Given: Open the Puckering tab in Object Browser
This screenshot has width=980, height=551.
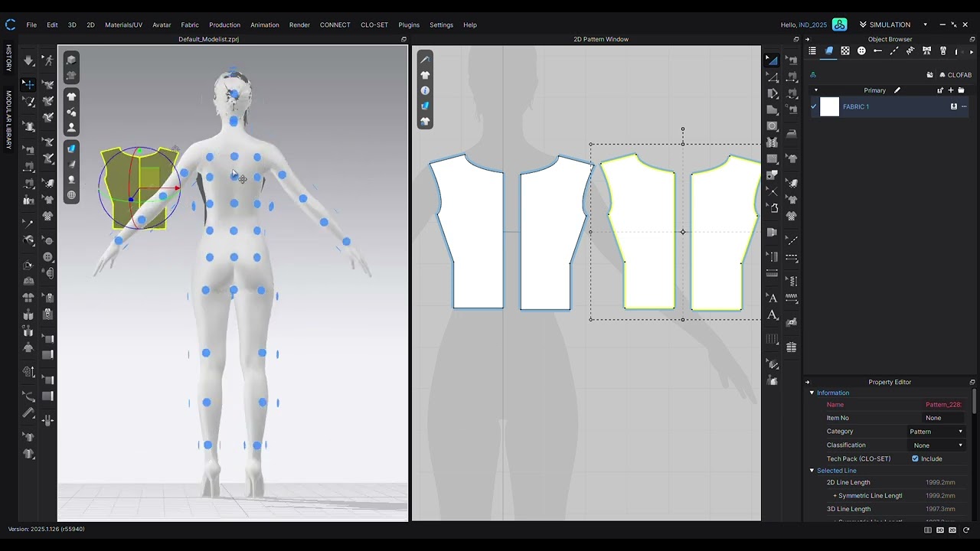Looking at the screenshot, I should [910, 51].
